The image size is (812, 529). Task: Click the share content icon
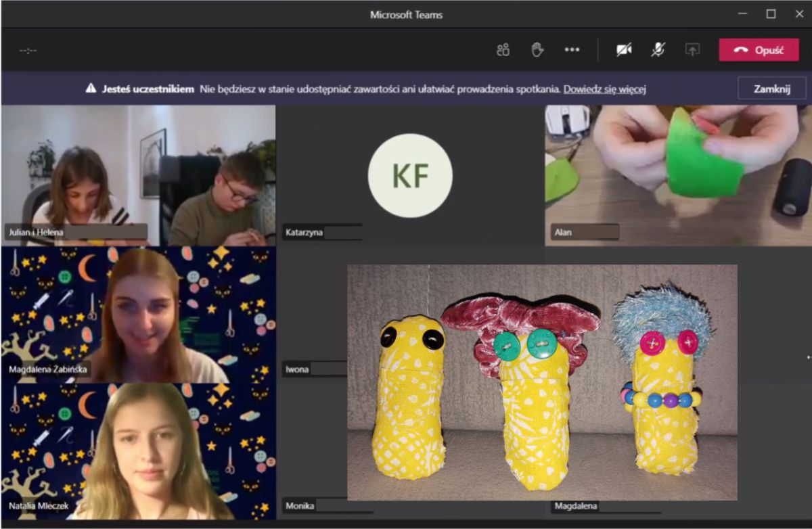(692, 49)
